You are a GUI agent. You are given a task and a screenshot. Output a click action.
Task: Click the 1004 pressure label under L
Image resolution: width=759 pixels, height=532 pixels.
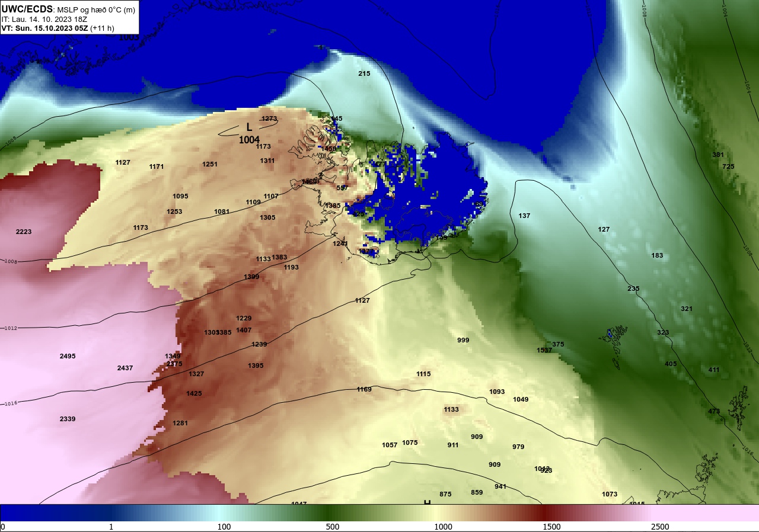pyautogui.click(x=249, y=140)
